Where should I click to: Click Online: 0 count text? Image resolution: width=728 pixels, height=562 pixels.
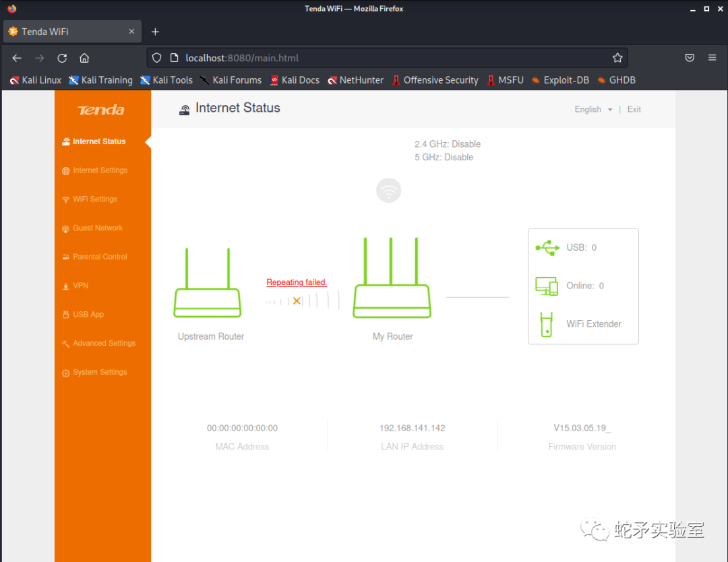pyautogui.click(x=585, y=286)
